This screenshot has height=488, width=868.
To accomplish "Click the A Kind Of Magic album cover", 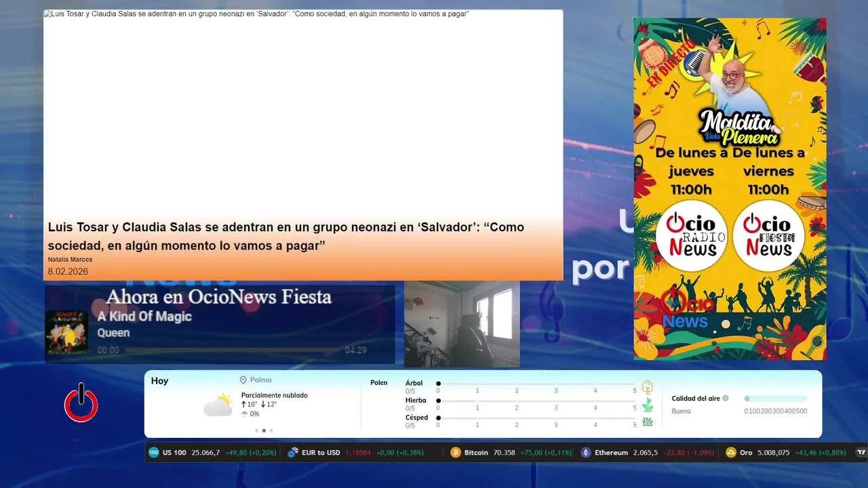I will pos(66,332).
